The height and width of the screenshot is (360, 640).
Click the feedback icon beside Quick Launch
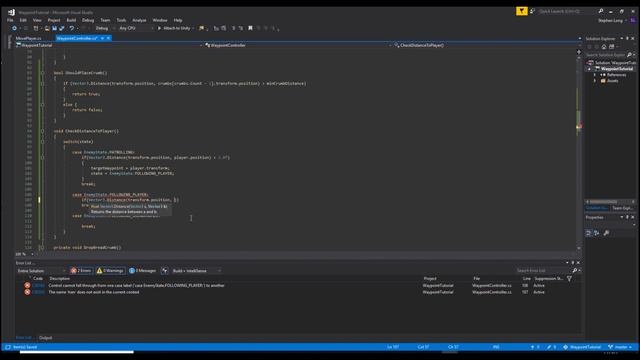(532, 11)
